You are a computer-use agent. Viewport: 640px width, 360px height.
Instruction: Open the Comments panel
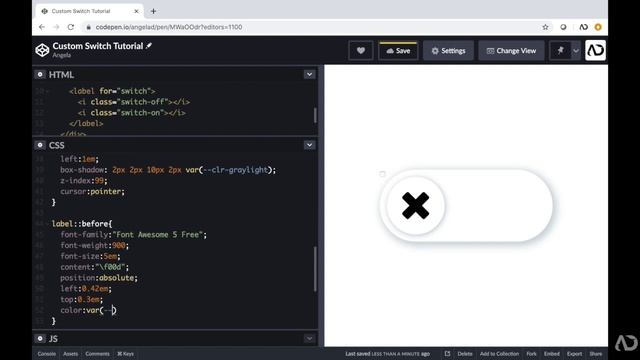97,354
